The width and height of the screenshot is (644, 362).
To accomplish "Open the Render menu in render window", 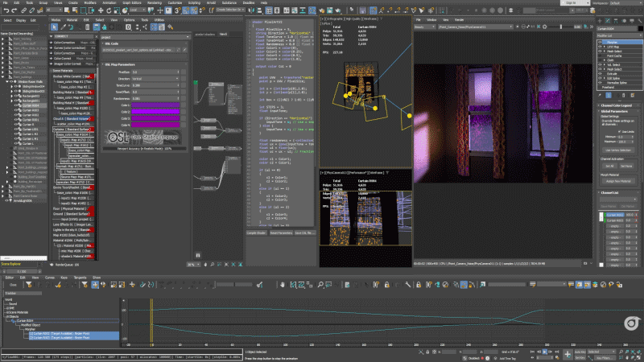I will [x=459, y=19].
